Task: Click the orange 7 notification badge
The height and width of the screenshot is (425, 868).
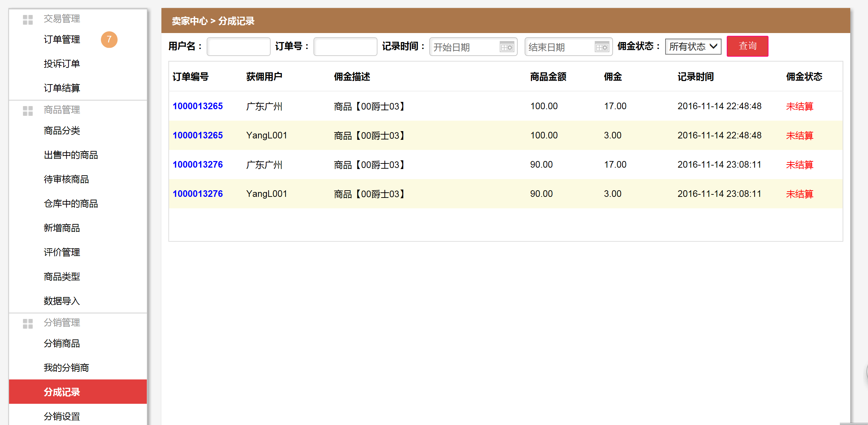Action: pyautogui.click(x=109, y=40)
